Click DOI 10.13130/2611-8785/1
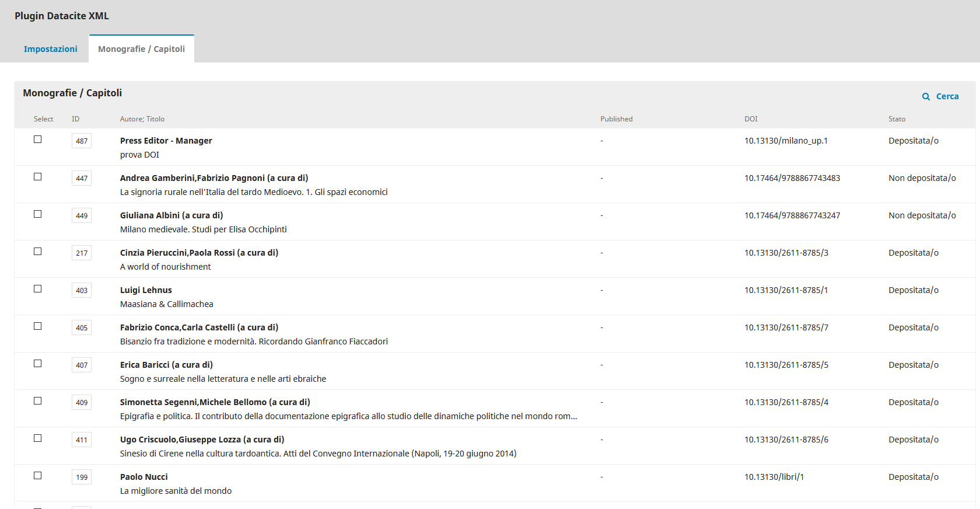 click(x=786, y=290)
